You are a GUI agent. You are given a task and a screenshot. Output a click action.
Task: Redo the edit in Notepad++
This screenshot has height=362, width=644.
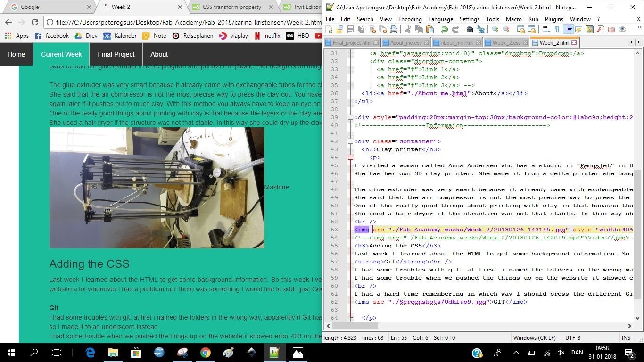click(455, 29)
